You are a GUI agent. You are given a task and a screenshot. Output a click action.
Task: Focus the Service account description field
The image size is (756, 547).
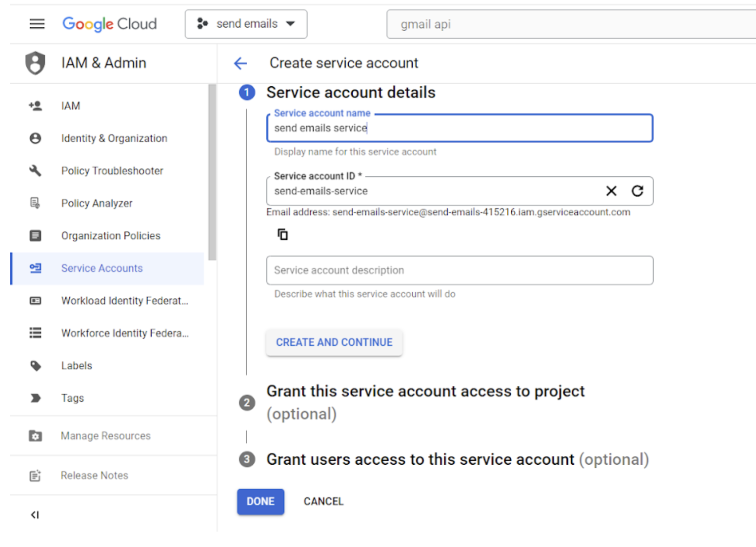tap(459, 271)
